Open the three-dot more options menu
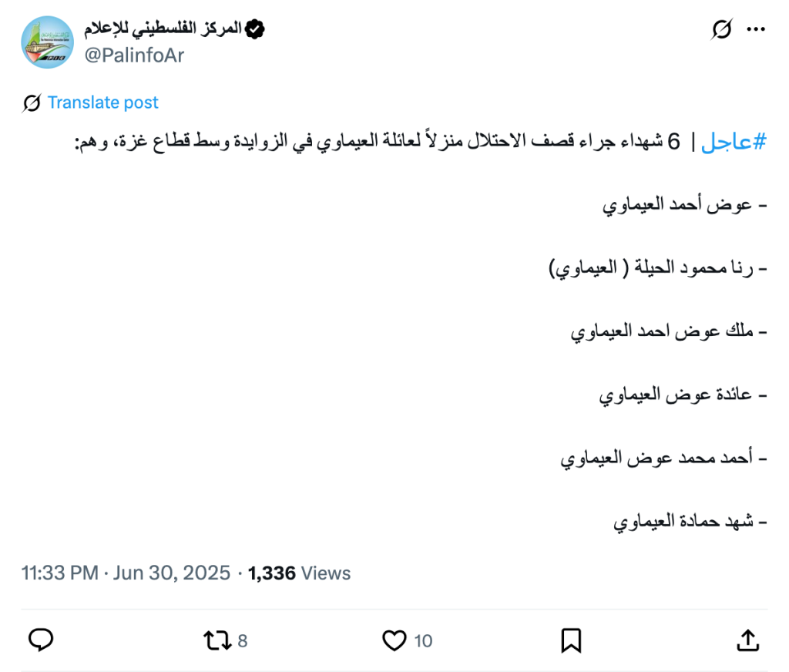This screenshot has height=672, width=789. pyautogui.click(x=756, y=29)
